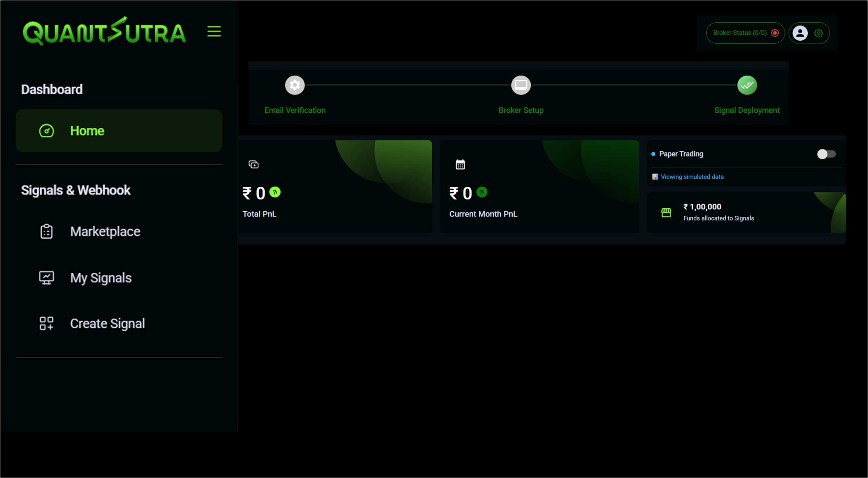Click Funds allocated to Signals text

tap(718, 218)
